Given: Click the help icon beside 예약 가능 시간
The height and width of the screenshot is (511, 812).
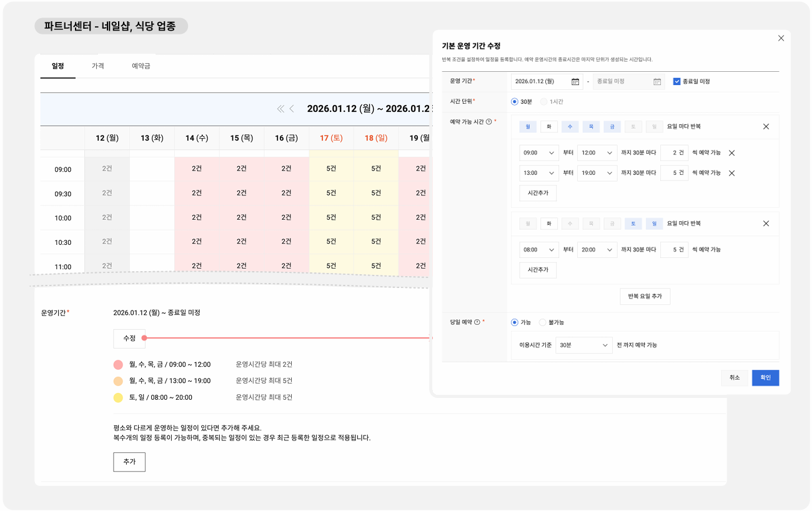Looking at the screenshot, I should click(x=488, y=122).
